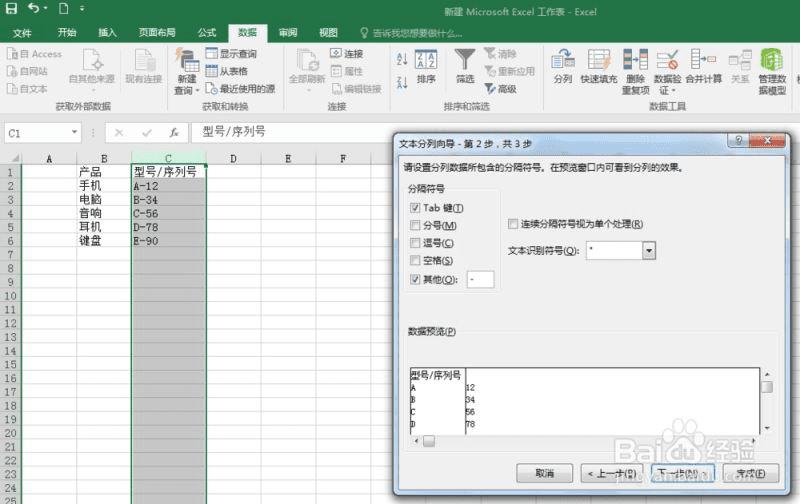This screenshot has width=800, height=504.
Task: Import data From Access
Action: tap(34, 54)
